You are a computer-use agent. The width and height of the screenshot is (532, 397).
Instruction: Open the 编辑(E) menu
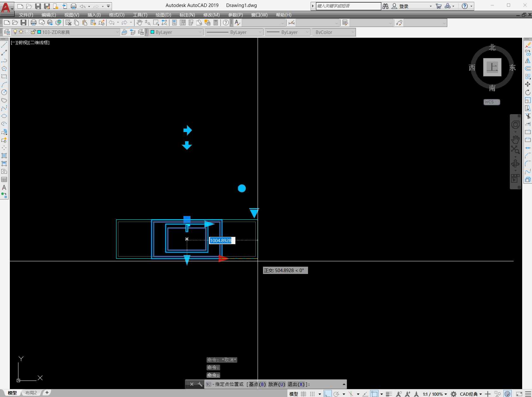click(x=49, y=15)
